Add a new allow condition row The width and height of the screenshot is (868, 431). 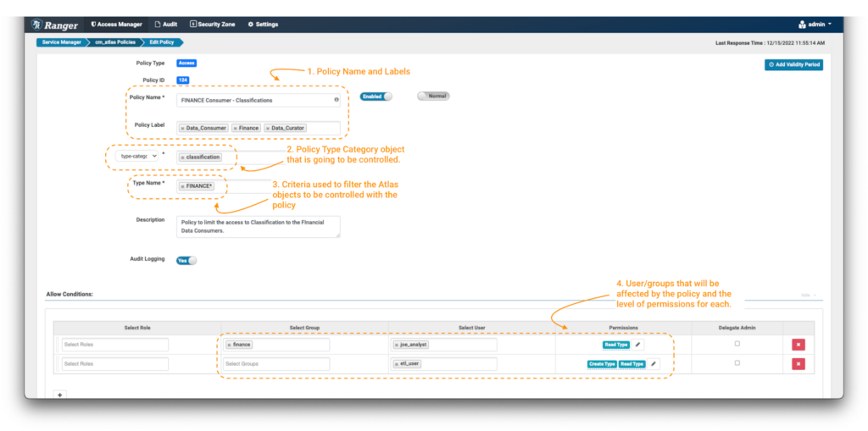click(x=58, y=394)
